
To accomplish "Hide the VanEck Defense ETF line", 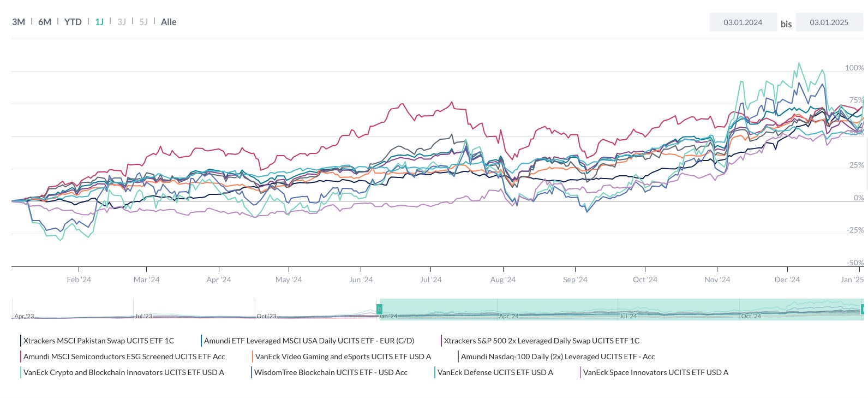I will click(x=495, y=372).
